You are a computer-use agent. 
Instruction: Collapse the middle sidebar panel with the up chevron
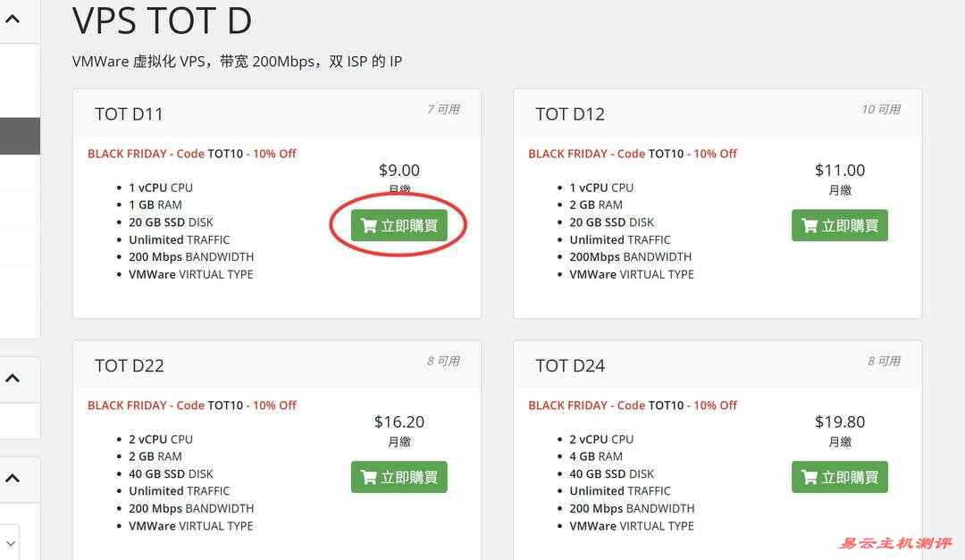coord(13,379)
